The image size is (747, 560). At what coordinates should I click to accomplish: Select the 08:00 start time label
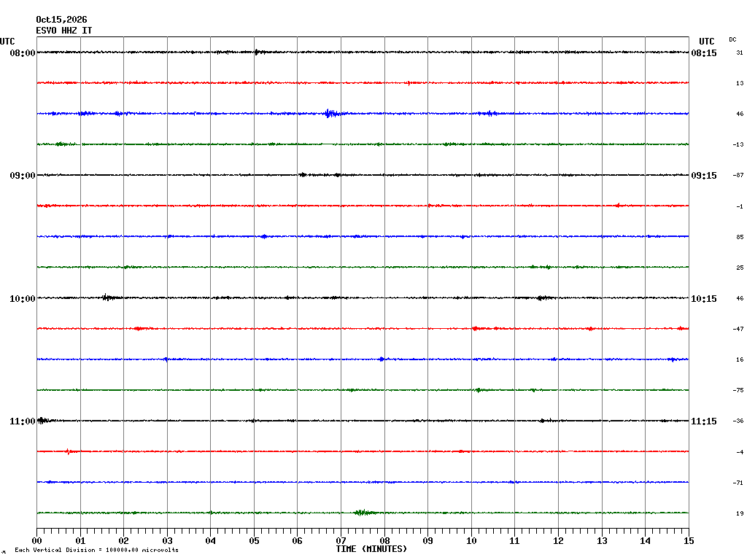coord(23,52)
